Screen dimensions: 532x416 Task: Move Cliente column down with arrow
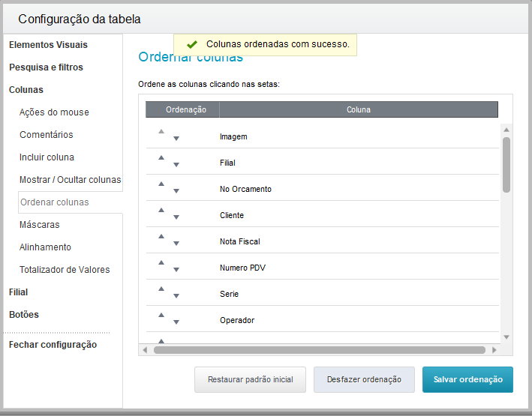click(176, 217)
